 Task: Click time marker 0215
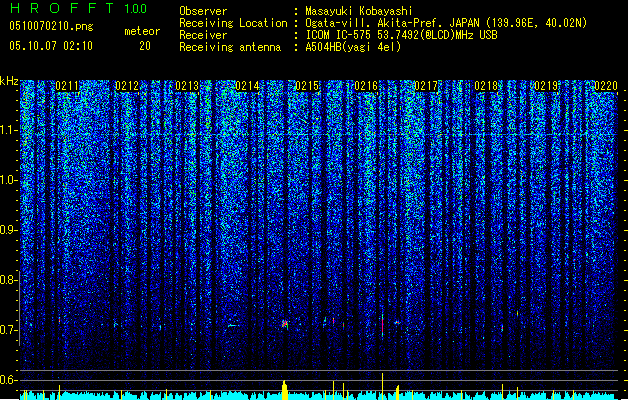[307, 86]
